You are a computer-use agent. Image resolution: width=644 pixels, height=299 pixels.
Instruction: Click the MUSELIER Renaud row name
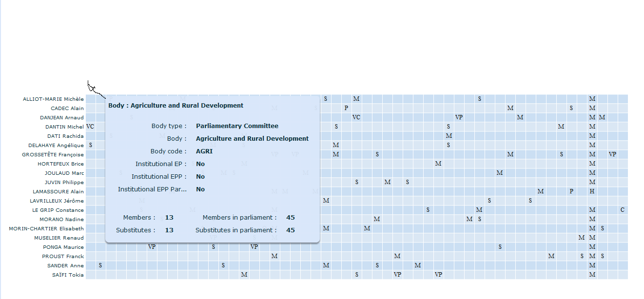[59, 238]
